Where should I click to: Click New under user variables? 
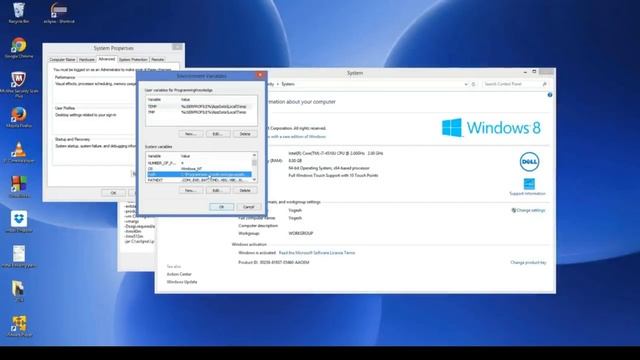pos(191,134)
